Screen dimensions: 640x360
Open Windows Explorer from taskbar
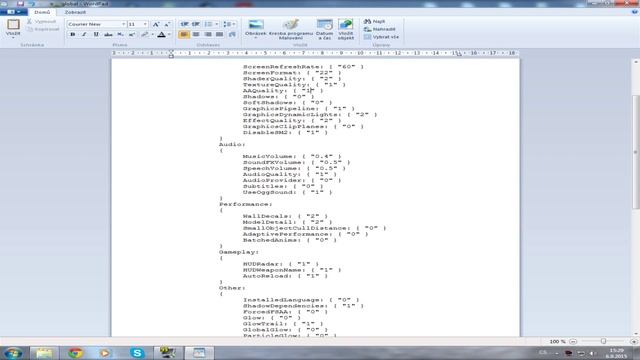pyautogui.click(x=44, y=353)
